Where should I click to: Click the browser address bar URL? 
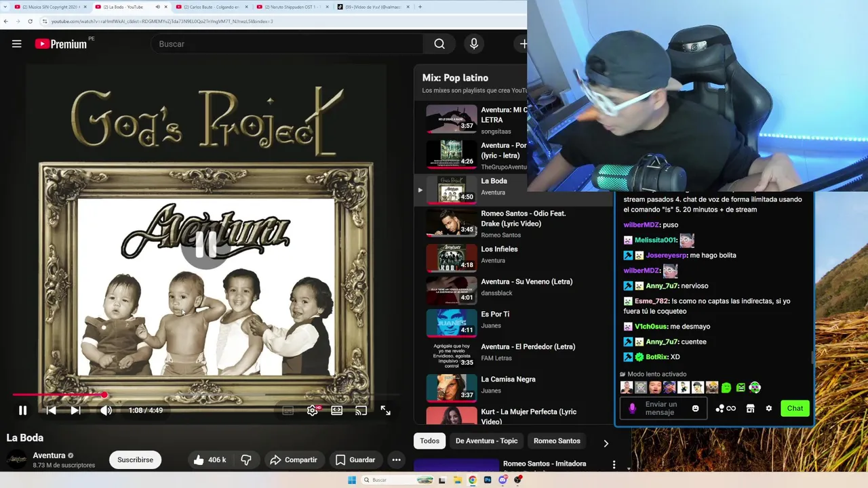162,21
